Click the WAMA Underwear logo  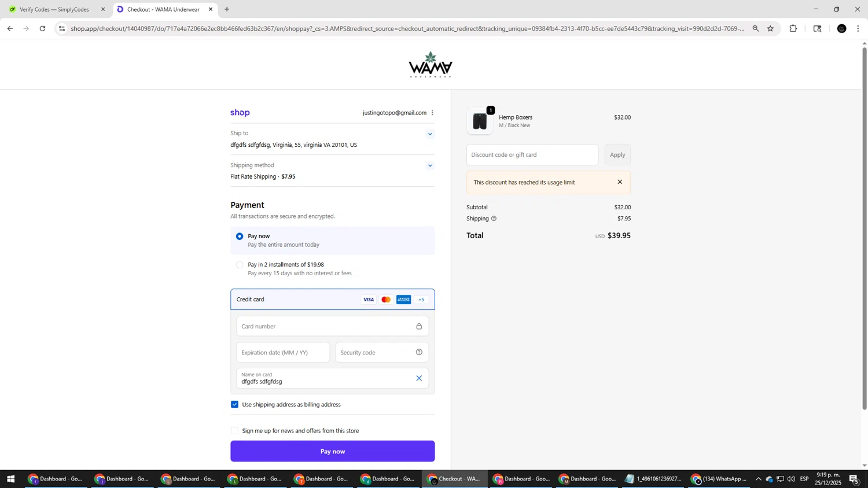coord(431,65)
